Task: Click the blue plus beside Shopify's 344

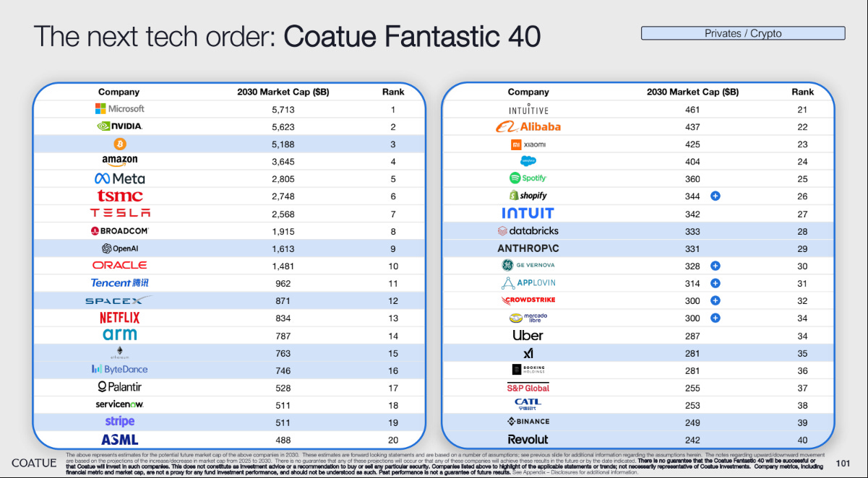Action: click(715, 196)
